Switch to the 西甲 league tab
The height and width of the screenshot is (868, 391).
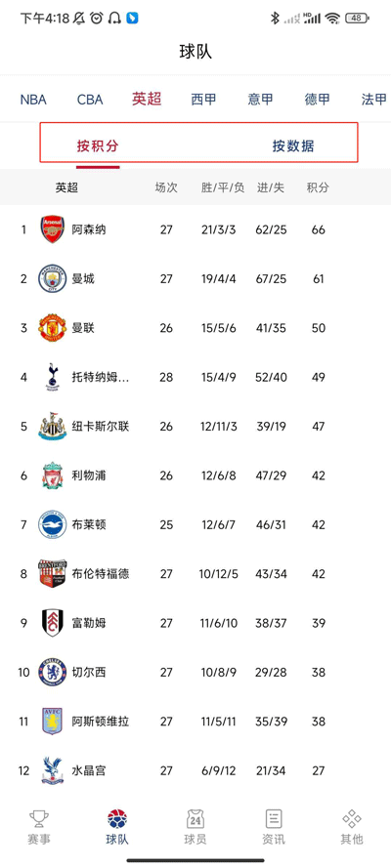(x=203, y=100)
